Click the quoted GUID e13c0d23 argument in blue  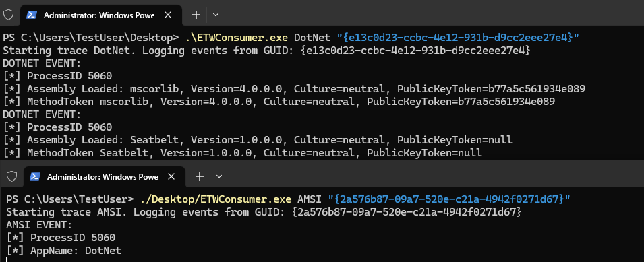tap(458, 38)
